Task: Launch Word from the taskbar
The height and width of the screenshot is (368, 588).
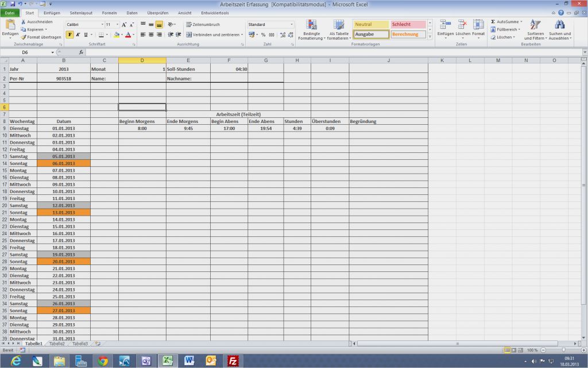Action: click(x=188, y=361)
